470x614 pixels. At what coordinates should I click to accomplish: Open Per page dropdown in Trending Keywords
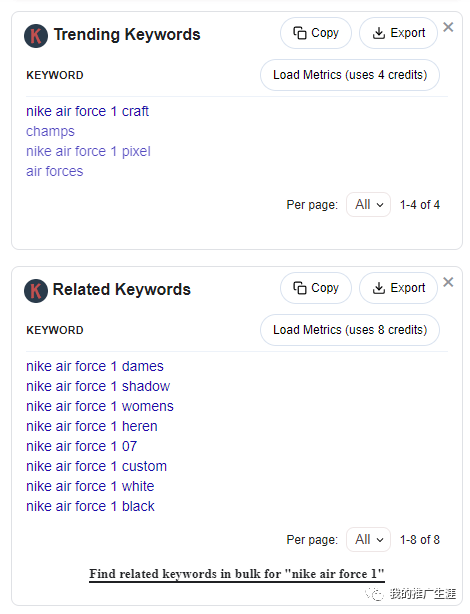click(x=368, y=204)
